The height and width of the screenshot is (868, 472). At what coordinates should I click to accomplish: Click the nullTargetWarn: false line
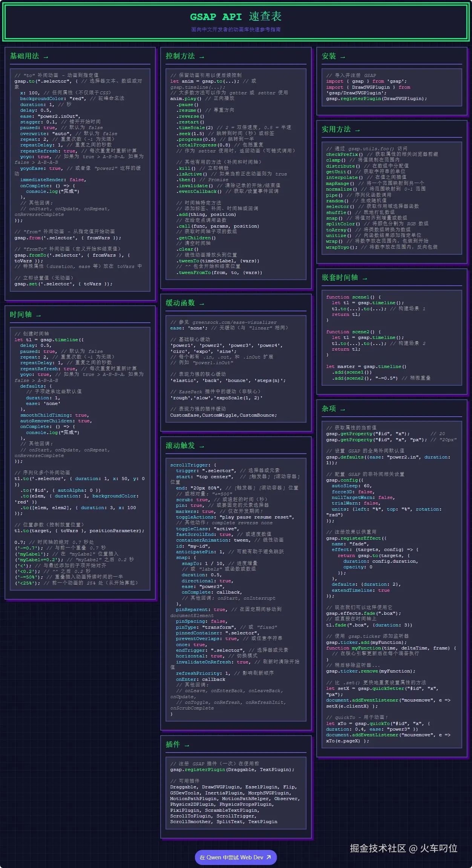point(363,498)
